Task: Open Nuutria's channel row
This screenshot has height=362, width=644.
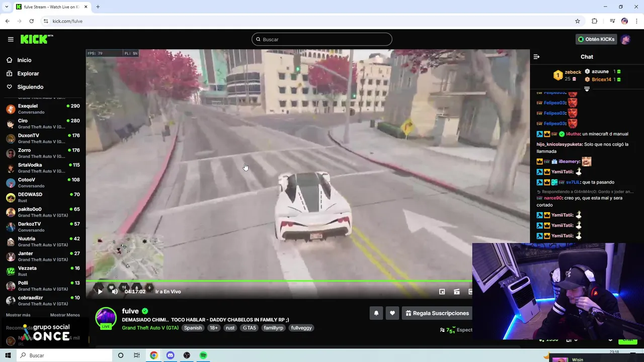Action: [43, 242]
